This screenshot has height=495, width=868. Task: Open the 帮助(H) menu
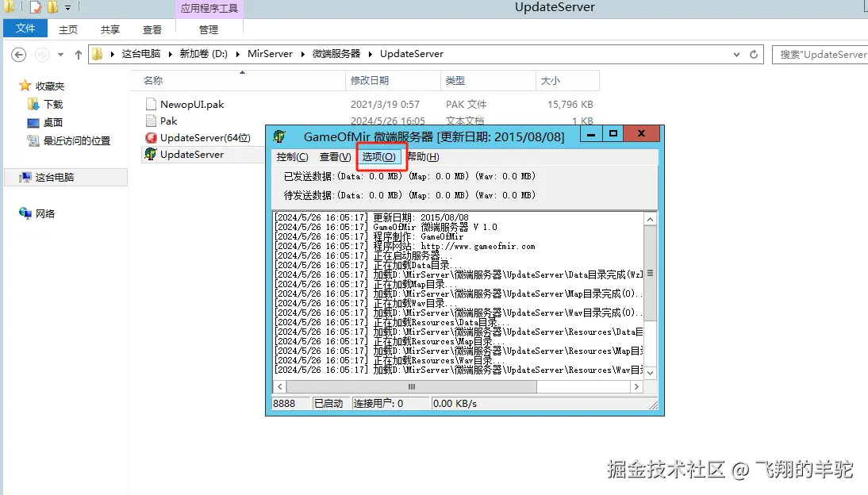pyautogui.click(x=424, y=157)
